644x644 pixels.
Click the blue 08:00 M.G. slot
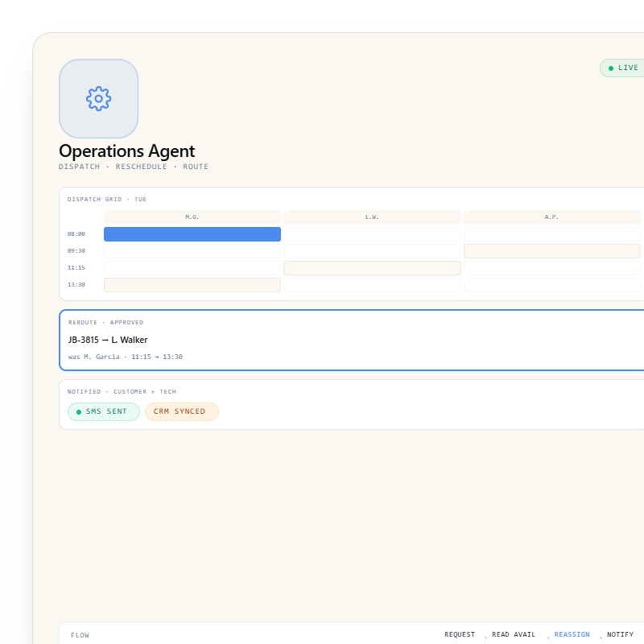point(192,234)
